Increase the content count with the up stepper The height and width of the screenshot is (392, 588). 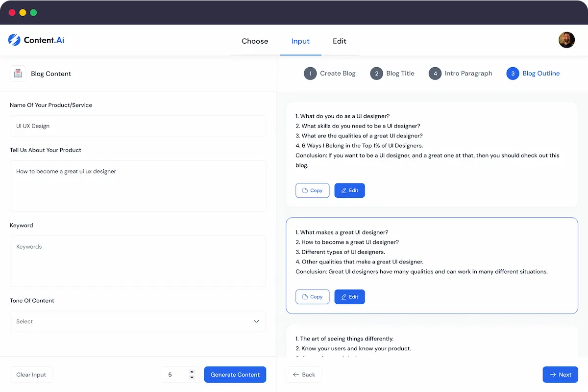pos(192,371)
